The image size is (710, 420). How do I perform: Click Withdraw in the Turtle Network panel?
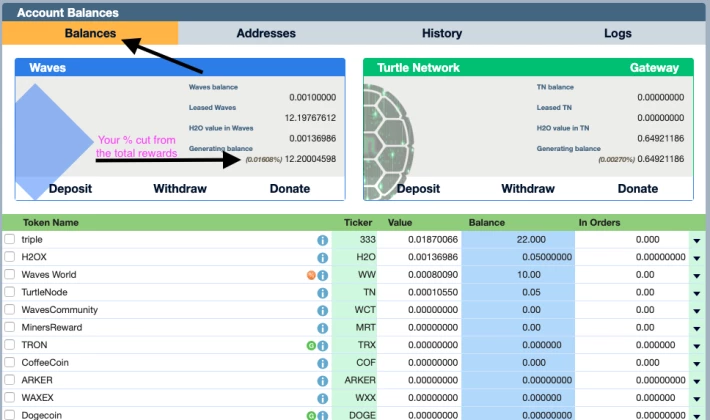tap(528, 189)
